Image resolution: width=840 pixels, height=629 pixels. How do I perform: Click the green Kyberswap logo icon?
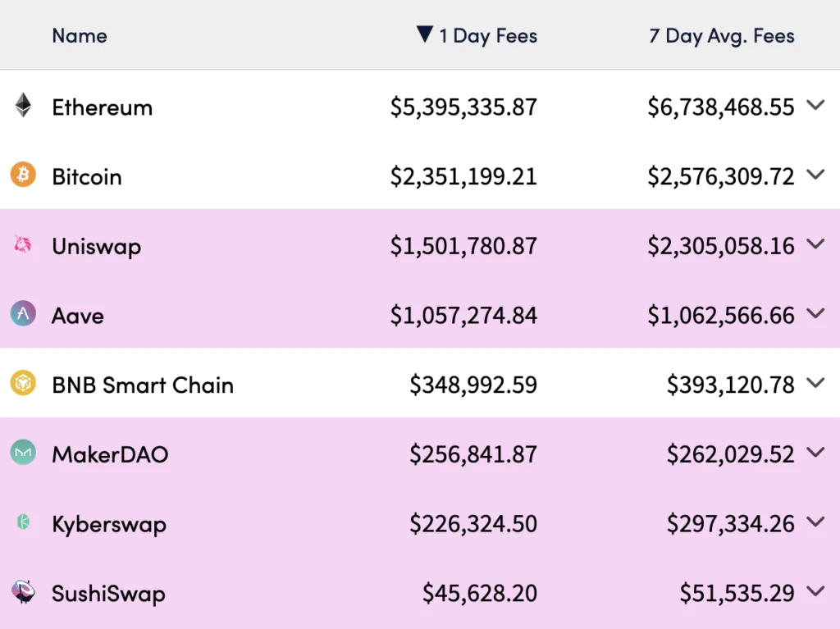coord(23,522)
